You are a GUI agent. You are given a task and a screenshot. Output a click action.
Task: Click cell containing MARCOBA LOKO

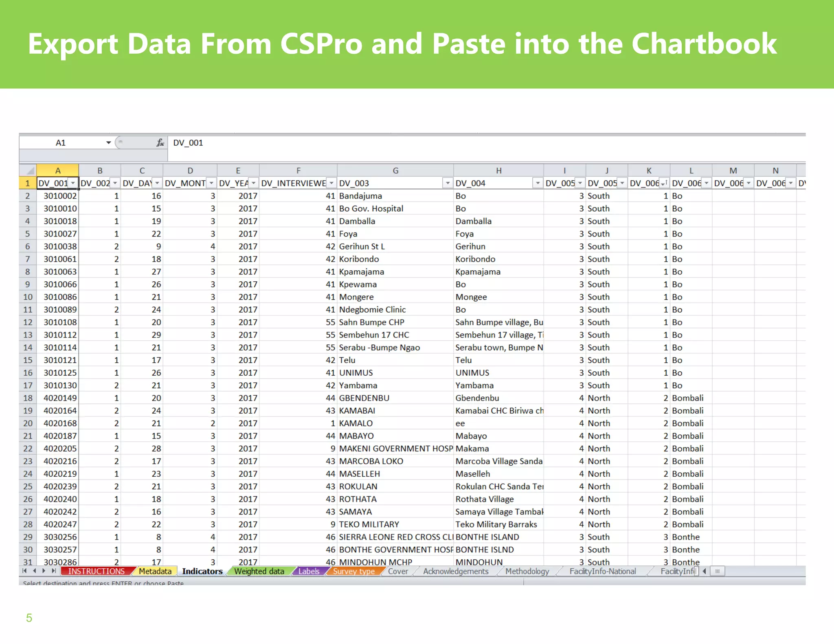click(395, 461)
